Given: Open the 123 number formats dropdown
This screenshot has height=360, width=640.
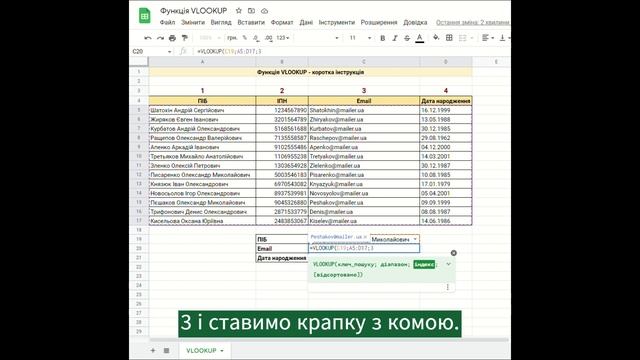Looking at the screenshot, I should tap(282, 38).
